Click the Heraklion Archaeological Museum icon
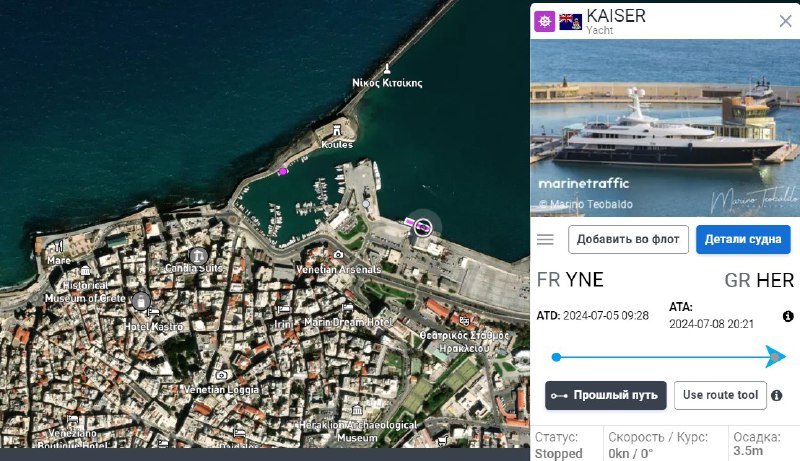Image resolution: width=800 pixels, height=461 pixels. (357, 409)
